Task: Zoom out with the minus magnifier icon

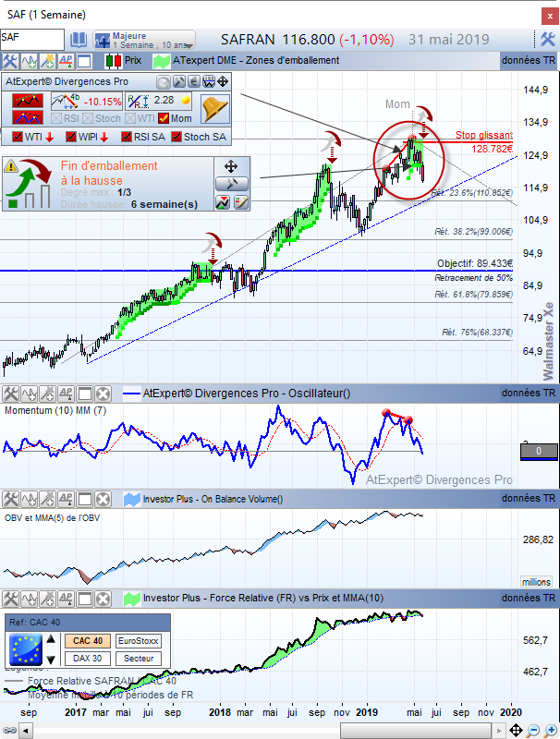Action: [x=533, y=731]
